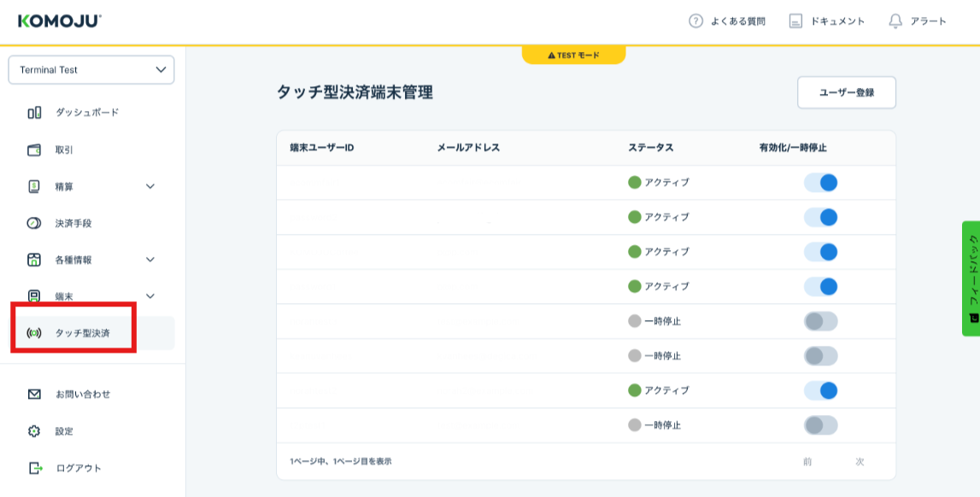Collapse the 端末 menu chevron
980x497 pixels.
click(150, 296)
